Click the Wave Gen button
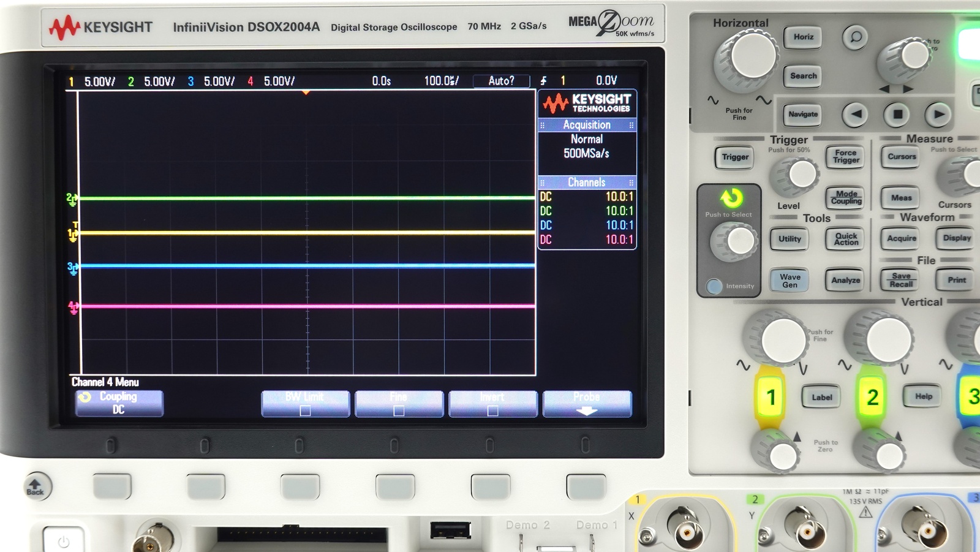Screen dimensions: 980x552 click(790, 281)
